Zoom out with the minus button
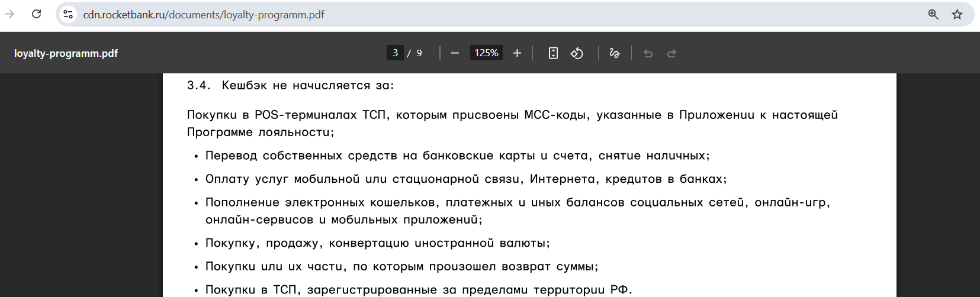This screenshot has width=980, height=297. tap(455, 53)
